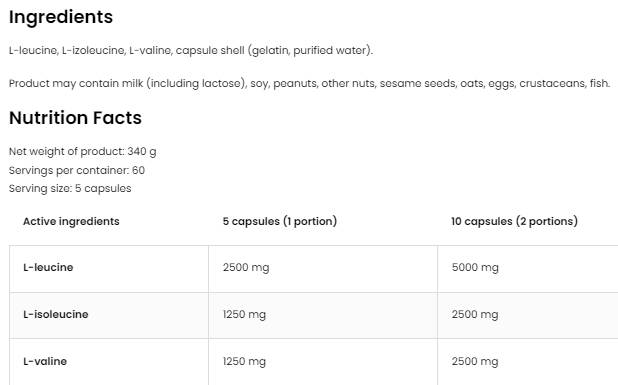This screenshot has width=618, height=385.
Task: Click the 5 capsules (1 portion) header
Action: (280, 221)
